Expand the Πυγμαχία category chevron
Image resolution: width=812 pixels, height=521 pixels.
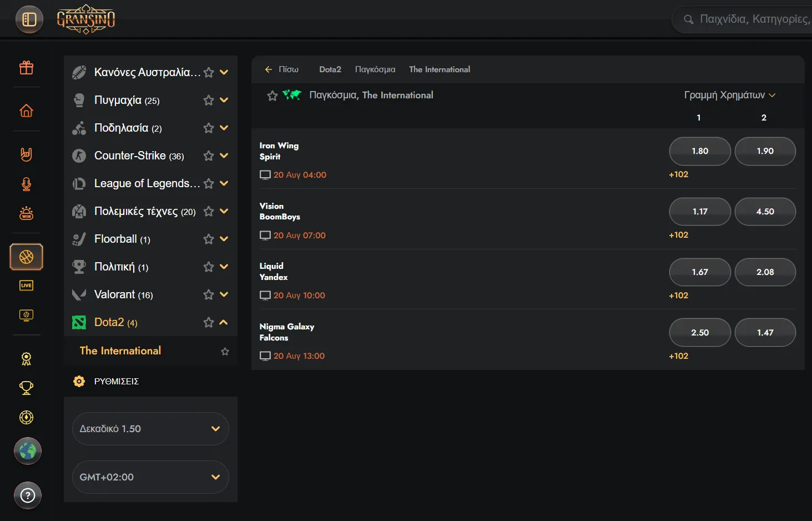coord(224,100)
